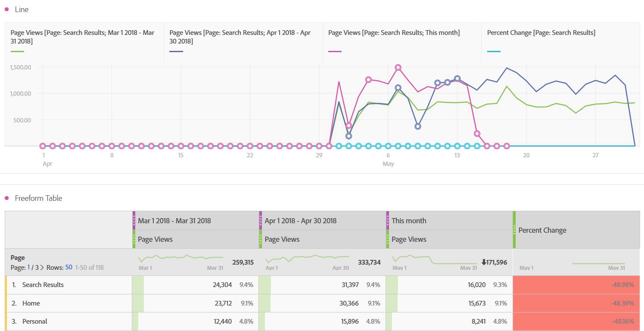Open the Percent Change sparkline
Image resolution: width=644 pixels, height=331 pixels.
[x=598, y=263]
